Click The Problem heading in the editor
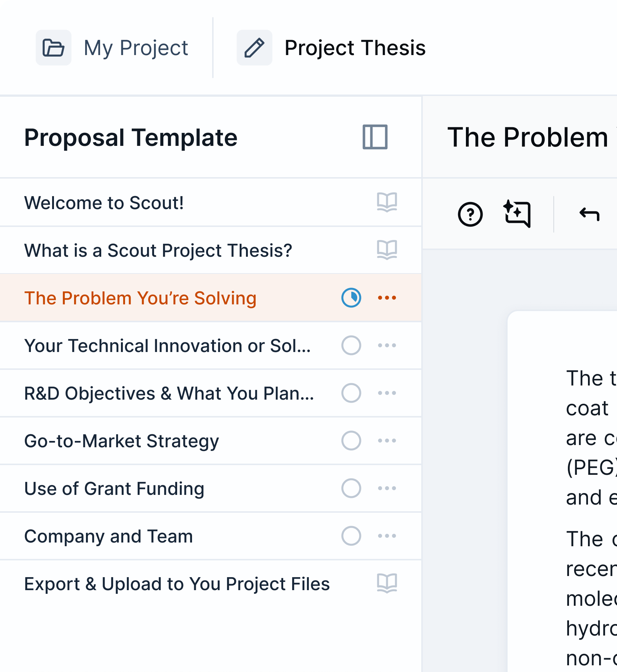Viewport: 617px width, 672px height. click(x=528, y=137)
